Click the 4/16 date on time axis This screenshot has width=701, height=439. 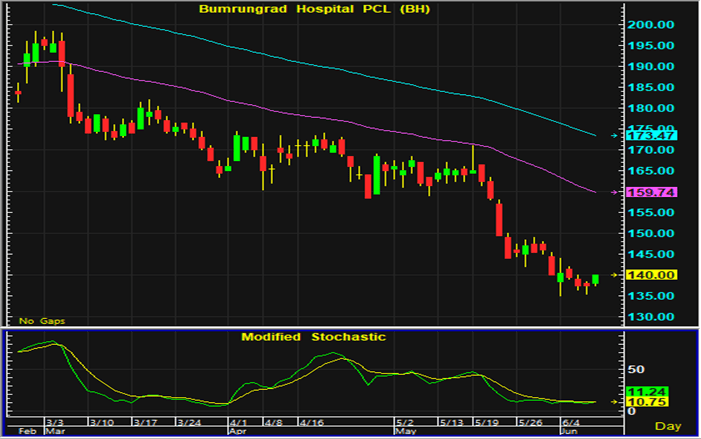tap(310, 422)
